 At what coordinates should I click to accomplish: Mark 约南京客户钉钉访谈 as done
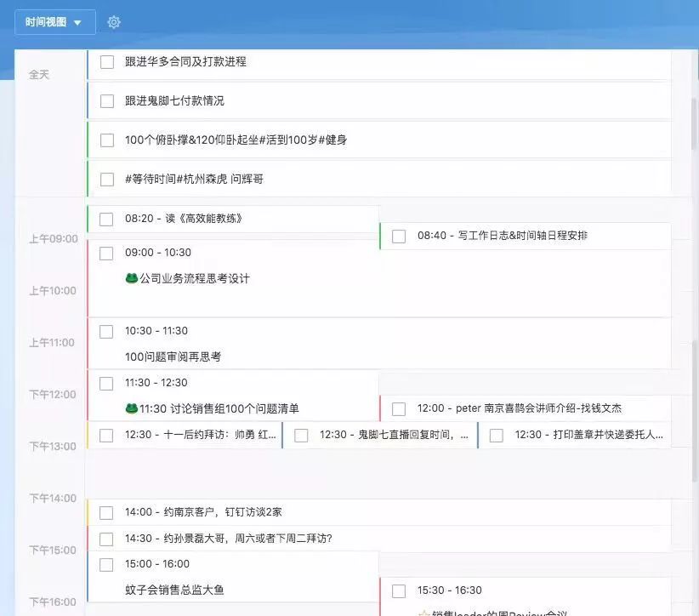106,511
